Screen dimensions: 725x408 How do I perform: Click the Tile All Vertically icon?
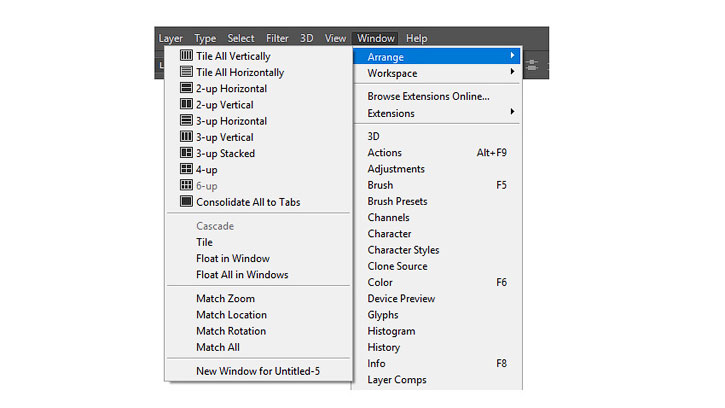point(186,56)
